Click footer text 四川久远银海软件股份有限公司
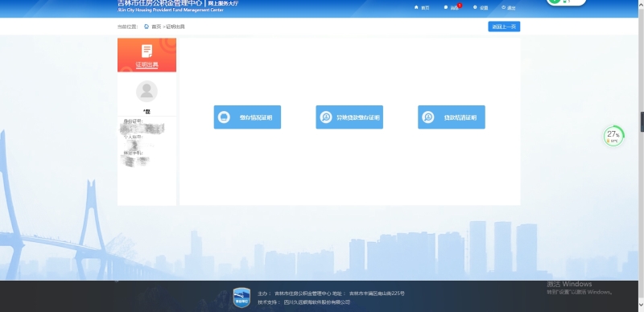The image size is (644, 312). 317,302
